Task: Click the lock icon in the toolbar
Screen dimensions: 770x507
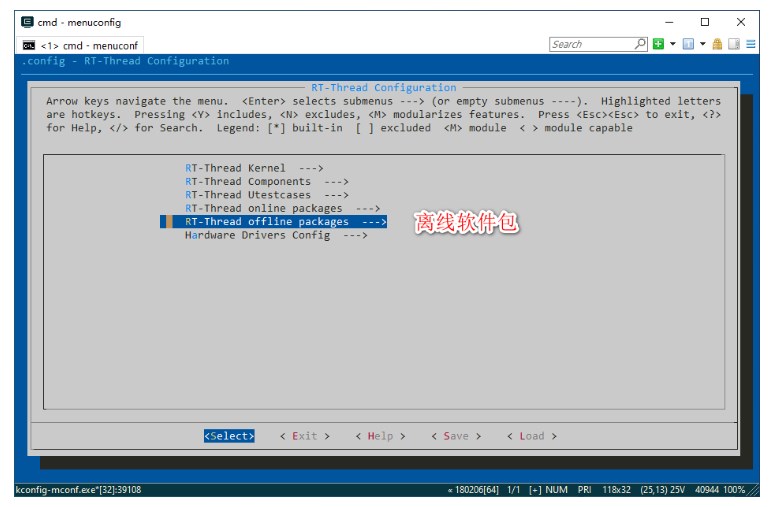Action: pos(717,44)
